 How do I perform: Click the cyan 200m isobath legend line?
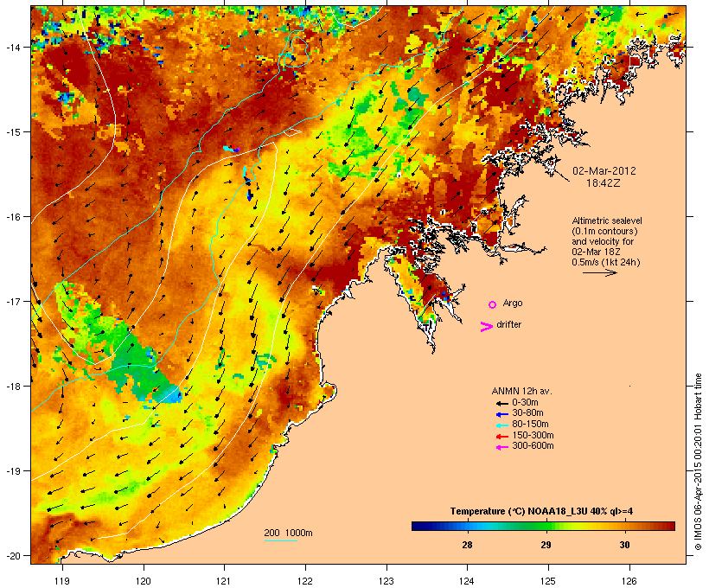pyautogui.click(x=281, y=540)
